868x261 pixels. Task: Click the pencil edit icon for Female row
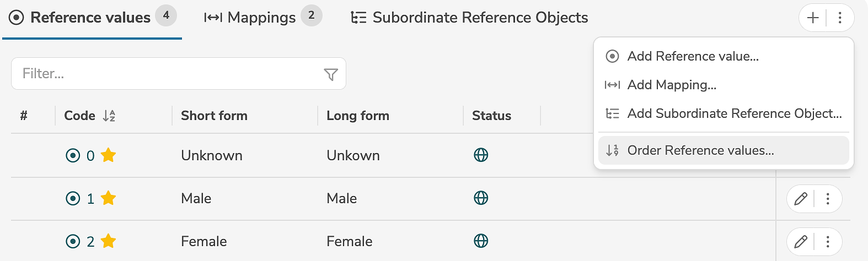[801, 241]
